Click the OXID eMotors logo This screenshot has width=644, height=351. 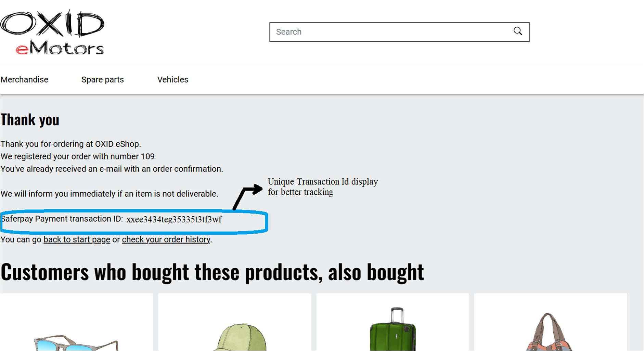tap(52, 33)
